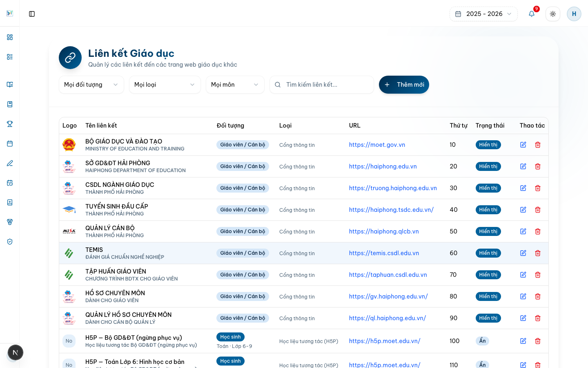The width and height of the screenshot is (588, 368).
Task: Open the https://haiphong.edu.vn link
Action: point(383,166)
